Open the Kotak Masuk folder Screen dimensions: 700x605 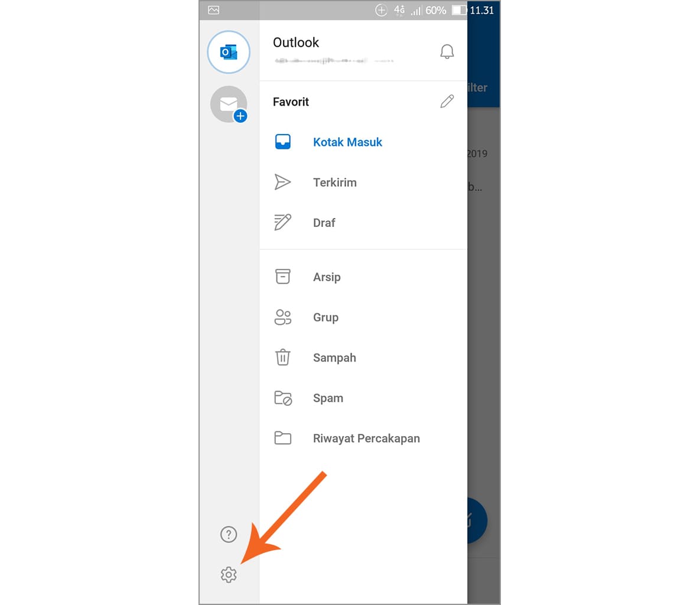(x=363, y=142)
